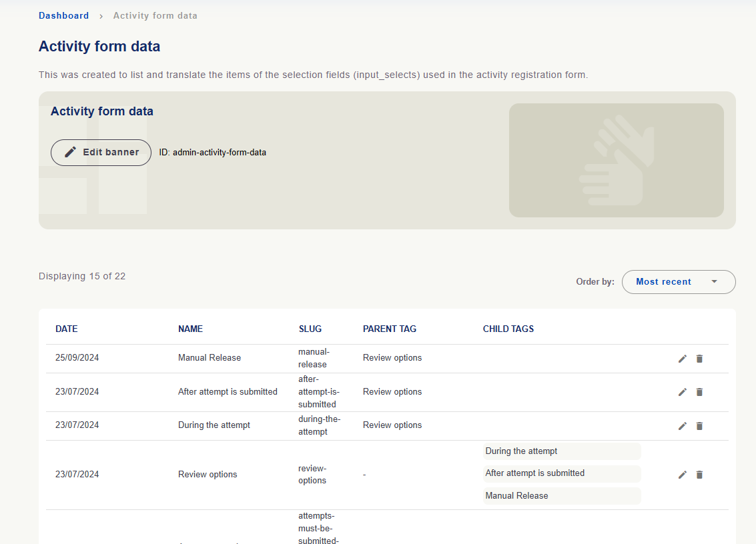Select the After attempt is submitted child tag

[562, 473]
